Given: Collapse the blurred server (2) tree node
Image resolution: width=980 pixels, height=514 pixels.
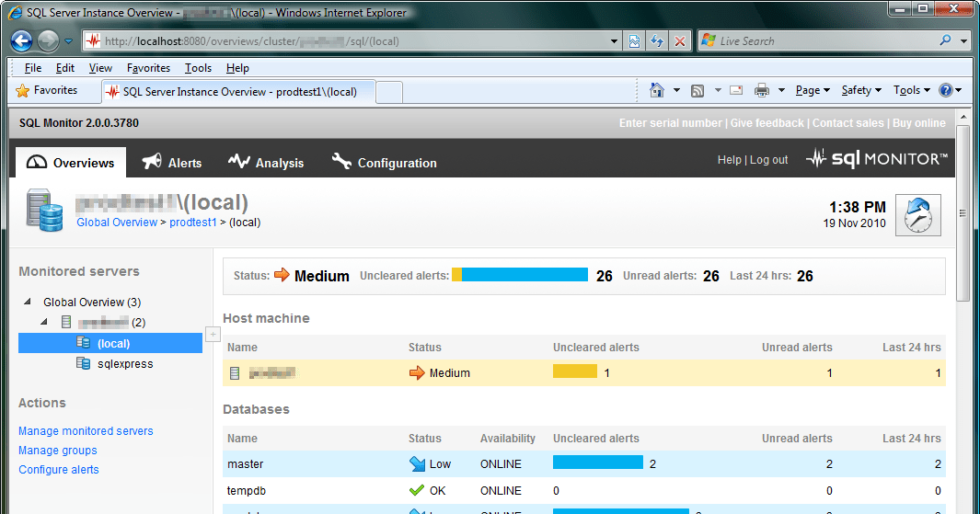Looking at the screenshot, I should [44, 322].
